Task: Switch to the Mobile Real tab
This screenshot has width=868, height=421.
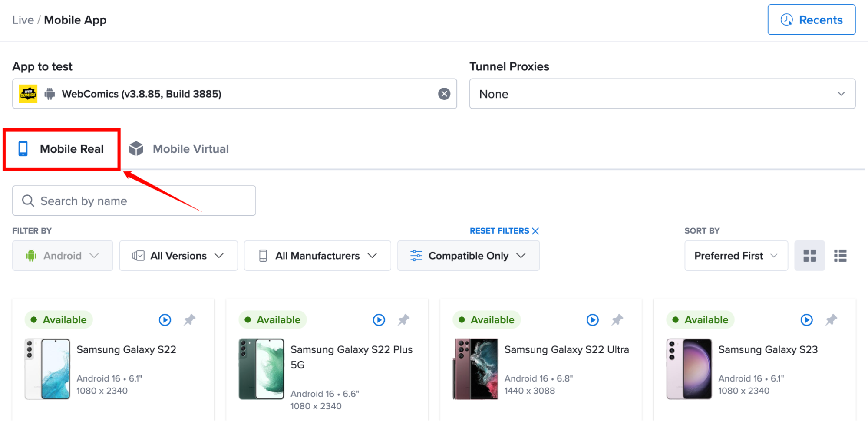Action: pos(61,149)
